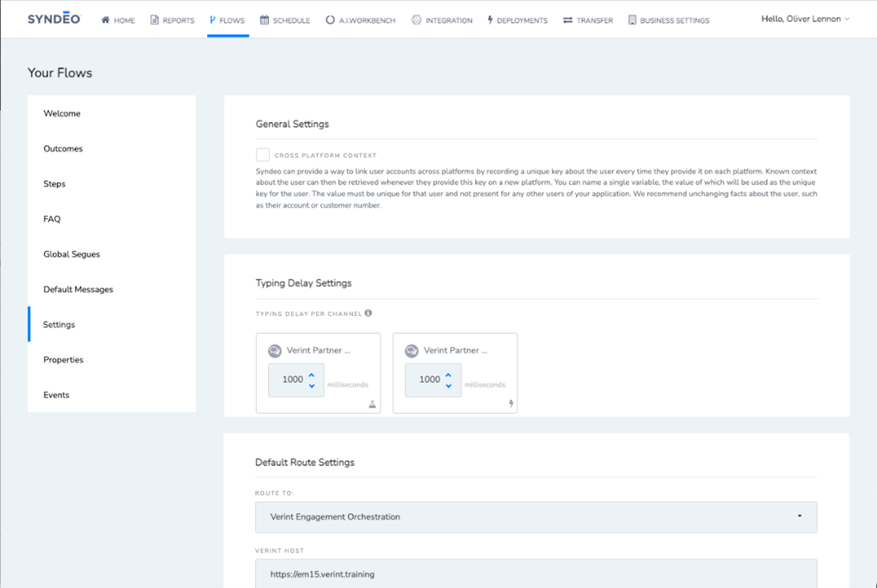
Task: Click the Schedule calendar icon
Action: (265, 20)
